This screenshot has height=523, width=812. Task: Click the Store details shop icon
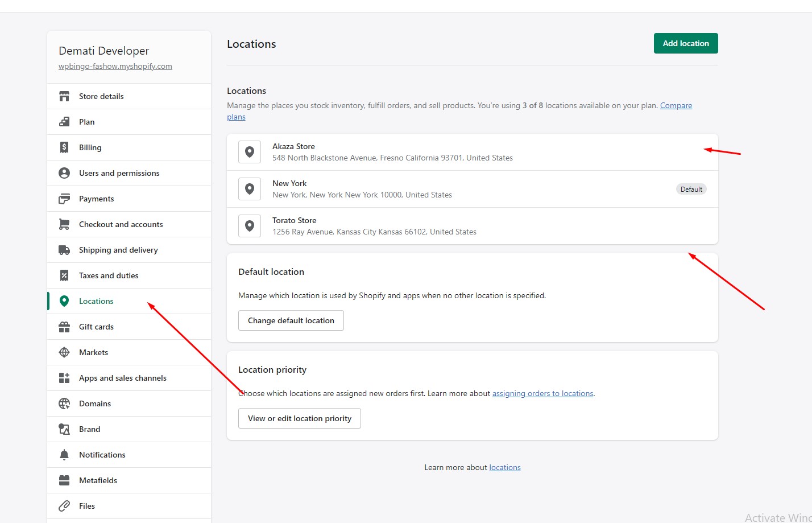point(64,96)
